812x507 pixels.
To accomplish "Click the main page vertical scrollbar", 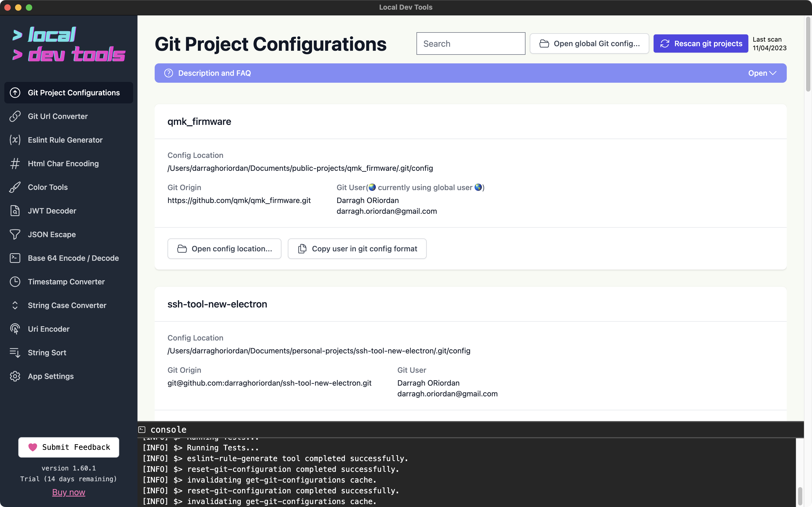I will pos(808,54).
